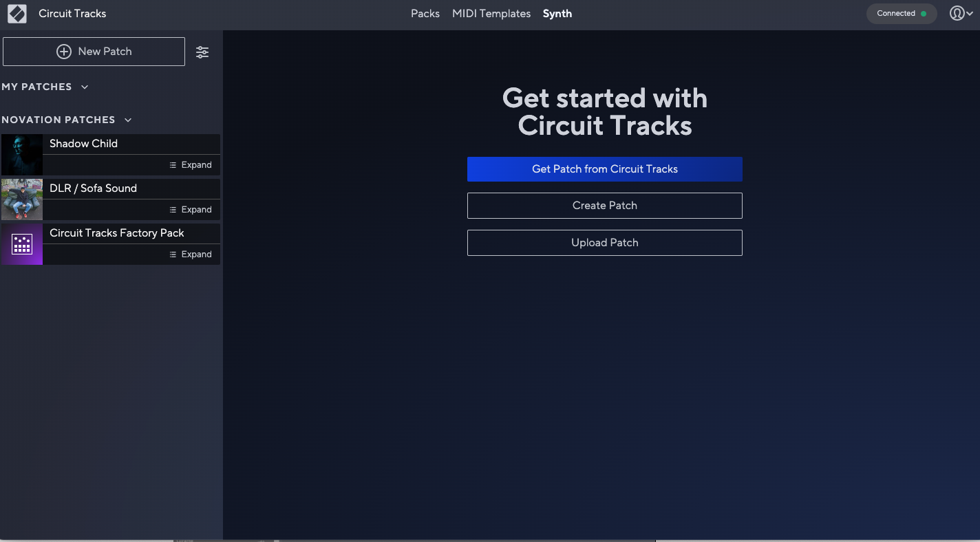The height and width of the screenshot is (542, 980).
Task: Select the Synth tab
Action: pyautogui.click(x=557, y=14)
